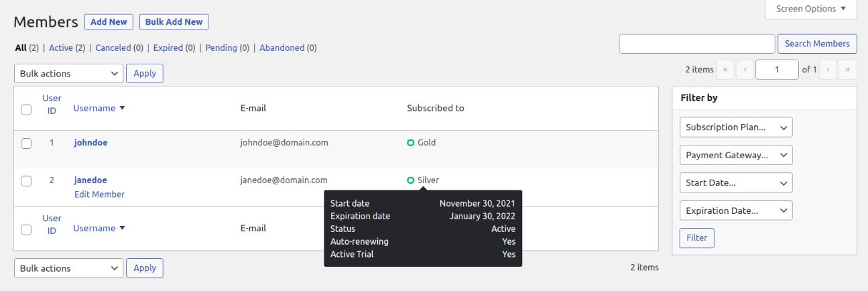Viewport: 868px width, 291px height.
Task: Click the janedoe@domain.com email cell
Action: [284, 180]
